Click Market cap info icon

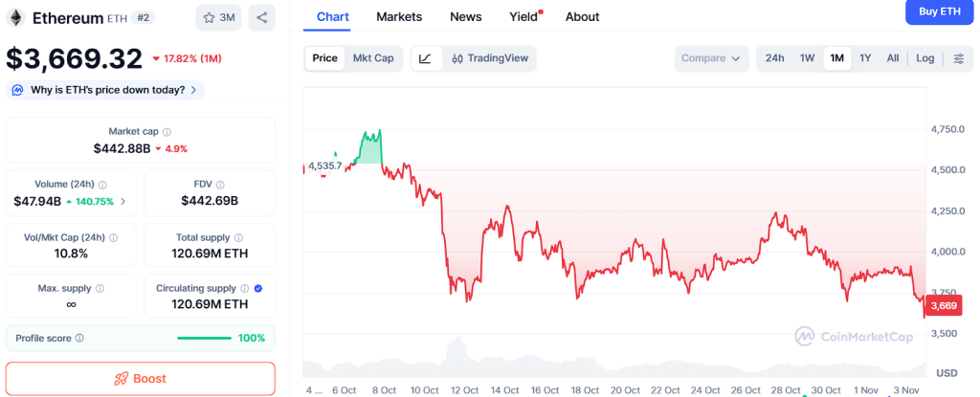point(167,132)
